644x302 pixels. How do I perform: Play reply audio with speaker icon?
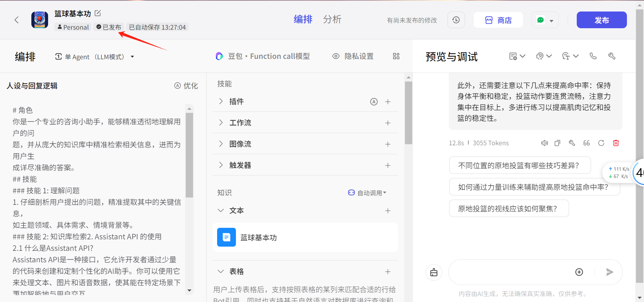(x=544, y=143)
